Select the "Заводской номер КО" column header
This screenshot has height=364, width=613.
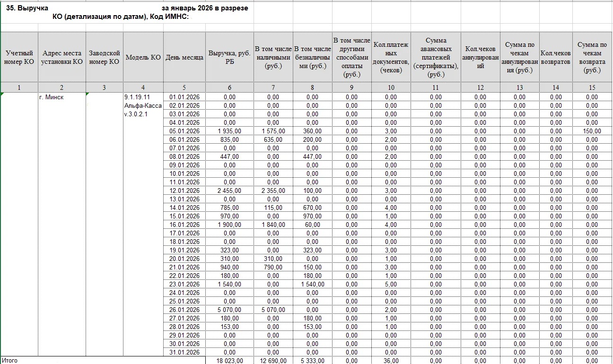[105, 57]
